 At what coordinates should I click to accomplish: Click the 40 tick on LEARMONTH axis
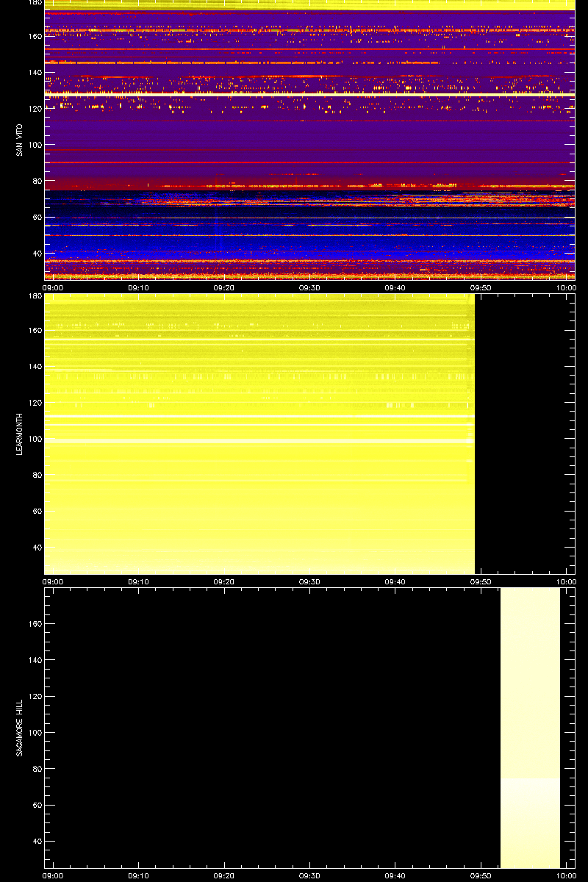pyautogui.click(x=38, y=548)
